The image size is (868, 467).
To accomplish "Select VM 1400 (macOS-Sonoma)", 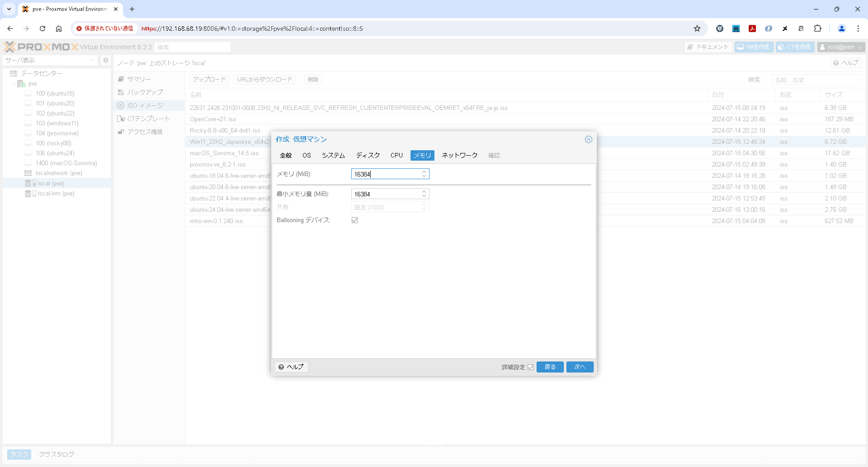I will click(x=66, y=163).
